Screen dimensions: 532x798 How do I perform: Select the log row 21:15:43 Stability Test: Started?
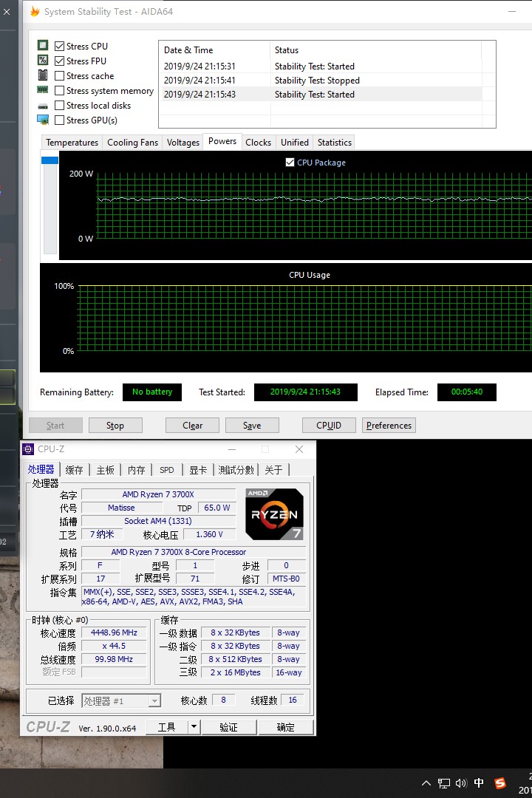pos(320,94)
